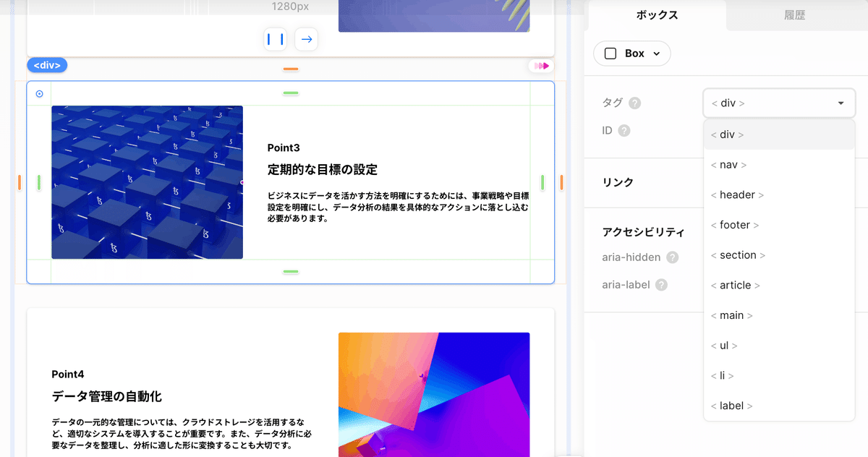Click the アクセシビリティ section label
868x457 pixels.
point(644,232)
